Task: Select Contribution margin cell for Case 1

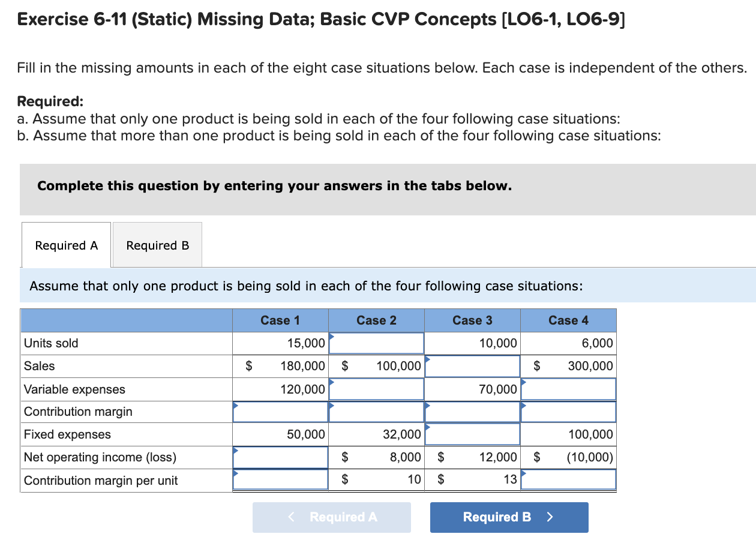Action: pos(280,412)
